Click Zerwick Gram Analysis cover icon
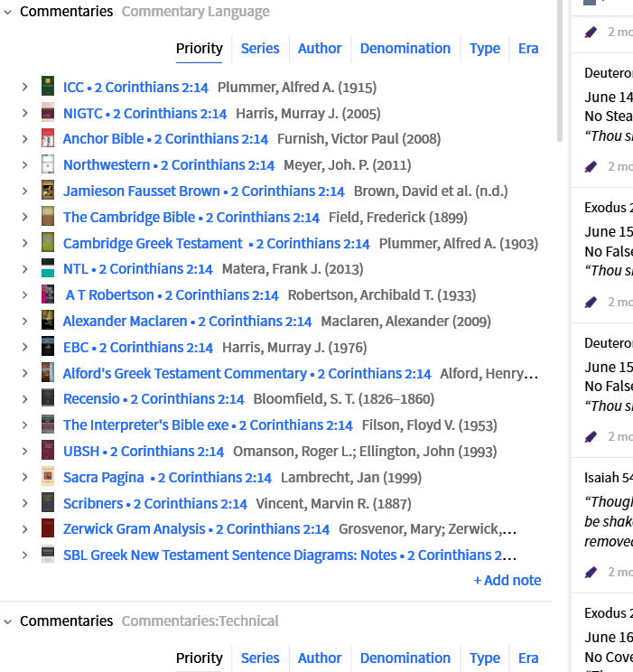Image resolution: width=633 pixels, height=672 pixels. click(x=48, y=528)
